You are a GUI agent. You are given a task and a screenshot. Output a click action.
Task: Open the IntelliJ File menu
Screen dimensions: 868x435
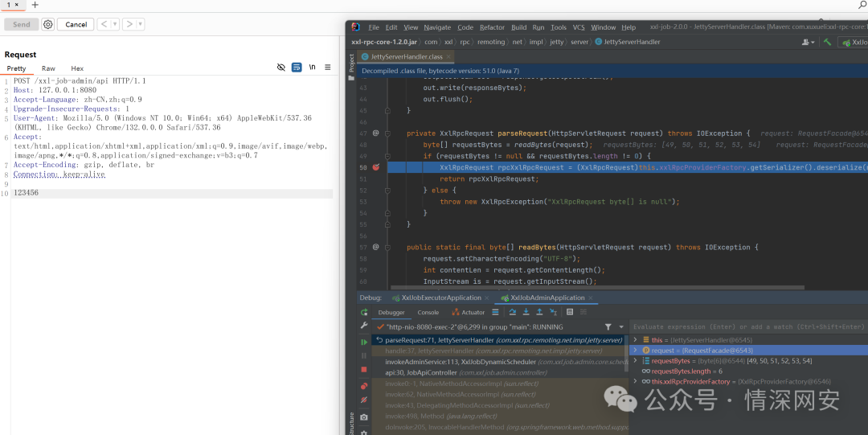(x=374, y=27)
